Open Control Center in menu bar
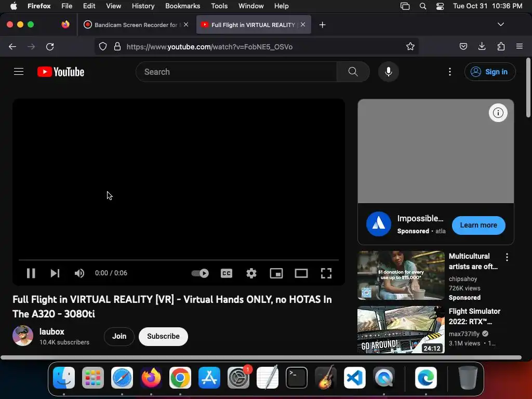The image size is (532, 399). pos(440,6)
